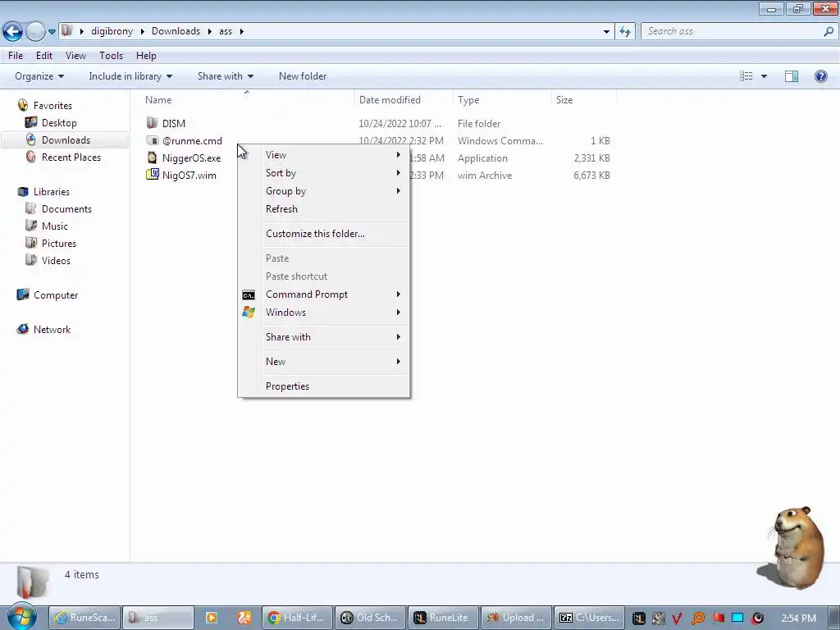Choose Group by in the context menu
Image resolution: width=840 pixels, height=630 pixels.
(x=324, y=190)
